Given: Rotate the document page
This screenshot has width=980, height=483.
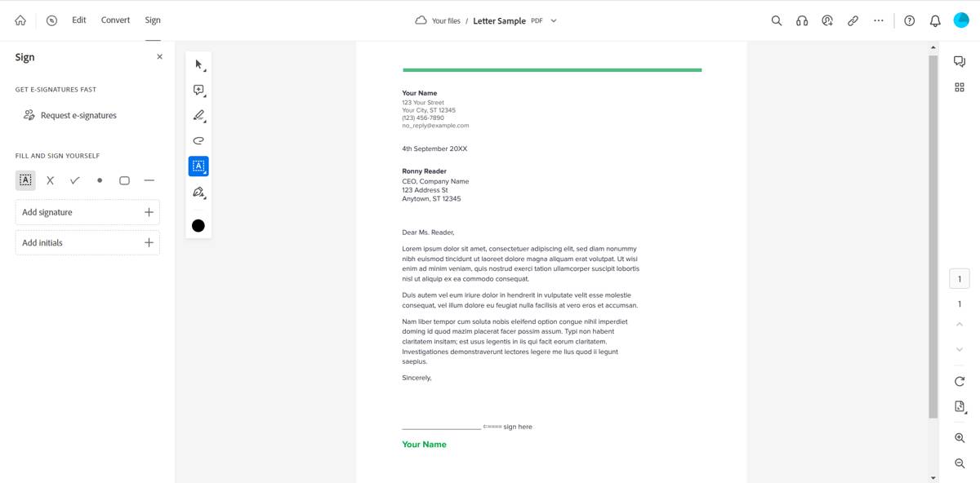Looking at the screenshot, I should 960,381.
